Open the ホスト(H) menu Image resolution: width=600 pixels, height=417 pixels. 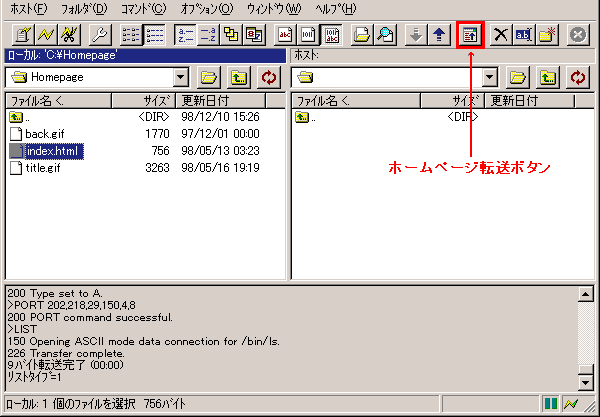28,9
